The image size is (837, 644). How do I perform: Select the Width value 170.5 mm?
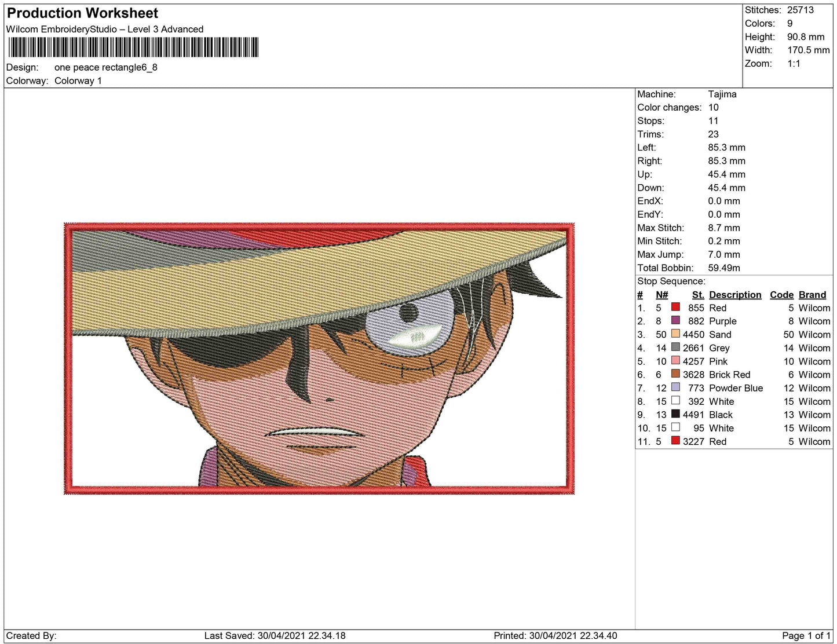click(x=809, y=50)
